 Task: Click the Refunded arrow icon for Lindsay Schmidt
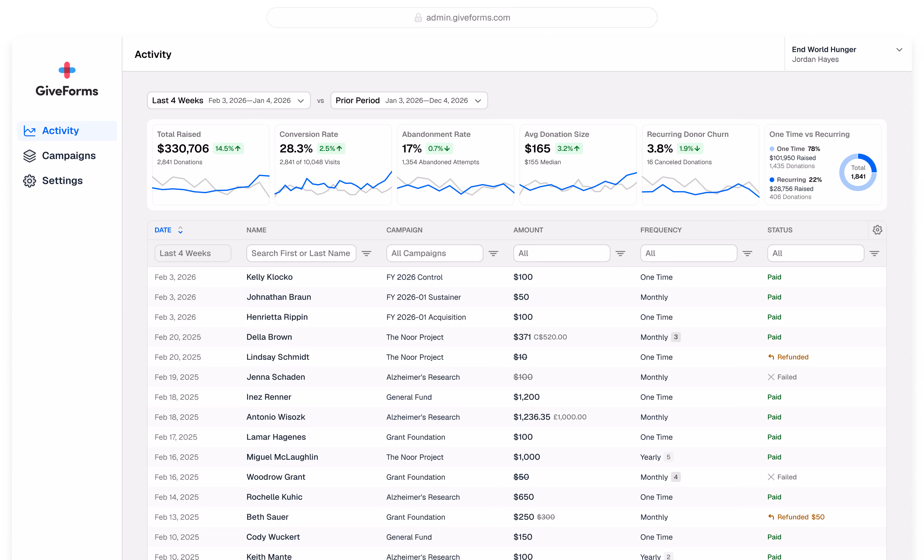pos(771,357)
